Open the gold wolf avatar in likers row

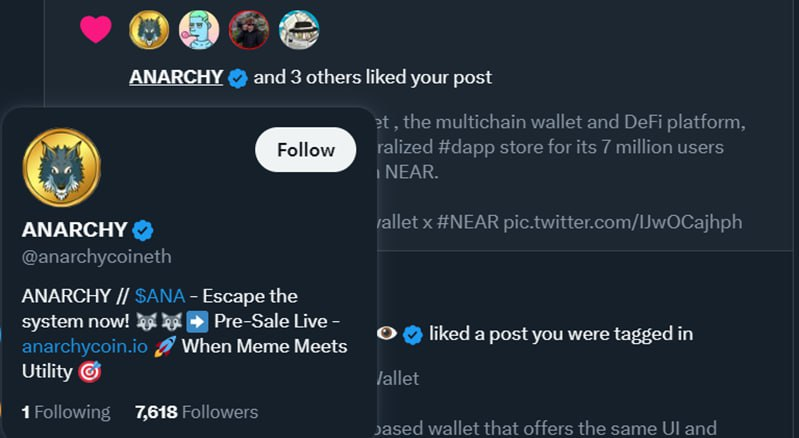[x=149, y=30]
